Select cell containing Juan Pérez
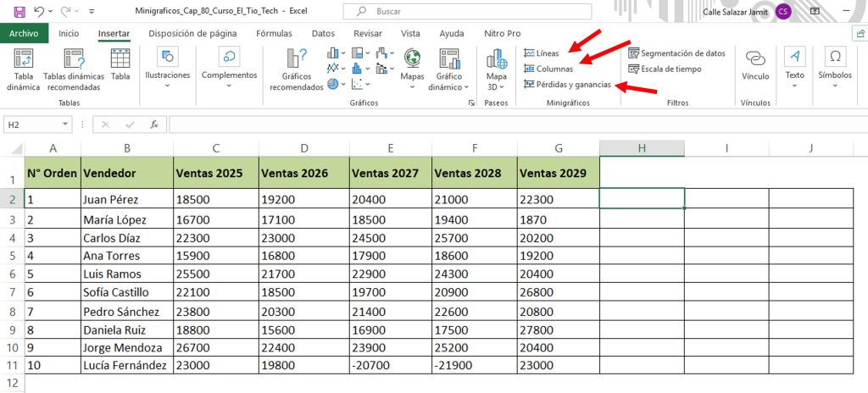The height and width of the screenshot is (393, 868). point(127,200)
